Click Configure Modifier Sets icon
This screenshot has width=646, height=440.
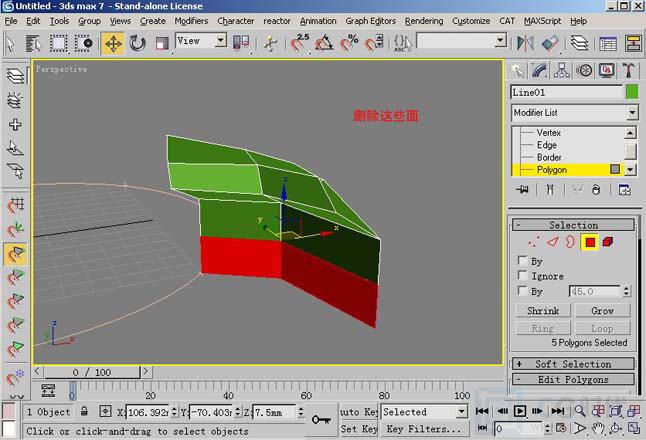(x=625, y=190)
